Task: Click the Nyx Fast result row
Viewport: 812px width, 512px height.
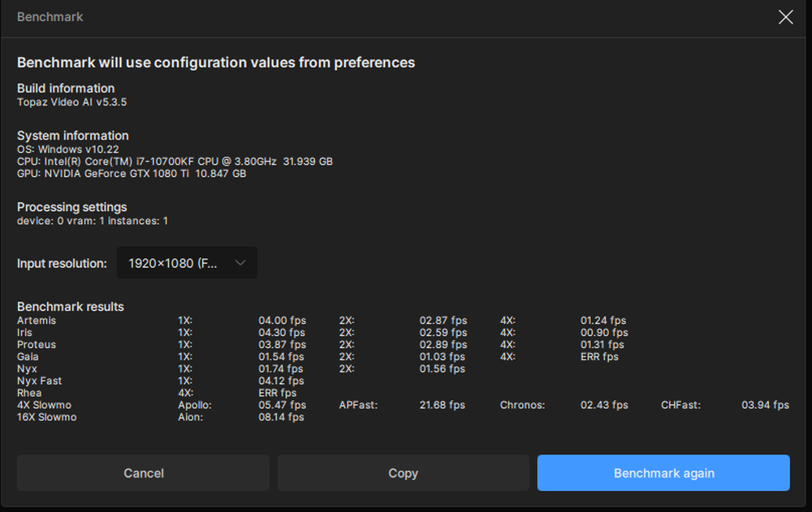Action: point(37,381)
